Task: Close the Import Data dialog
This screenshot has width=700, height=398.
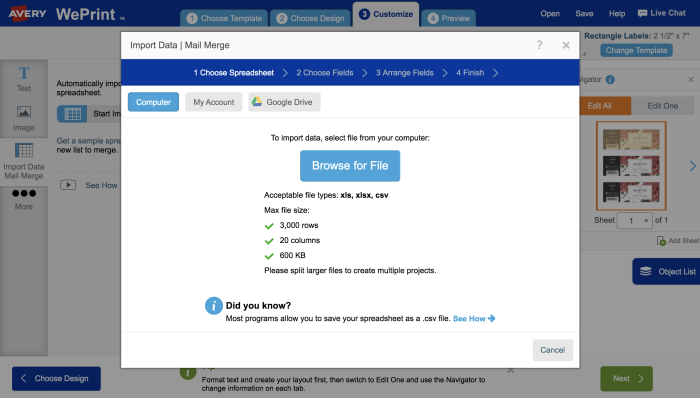Action: tap(566, 45)
